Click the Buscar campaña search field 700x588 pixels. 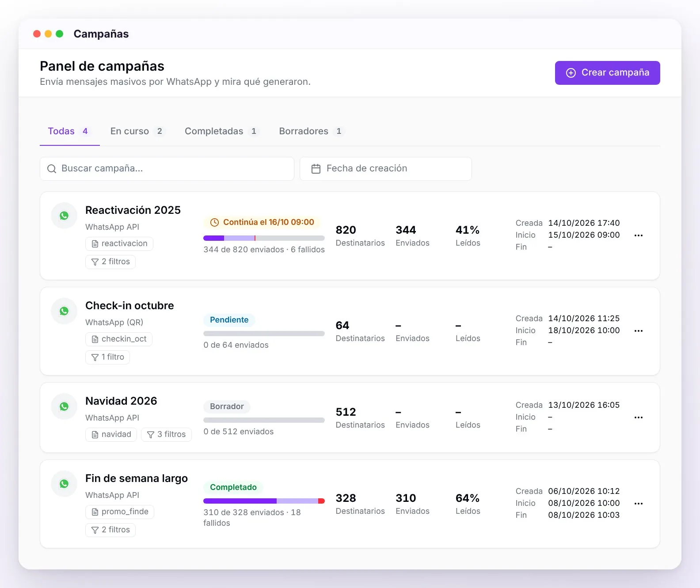[167, 169]
